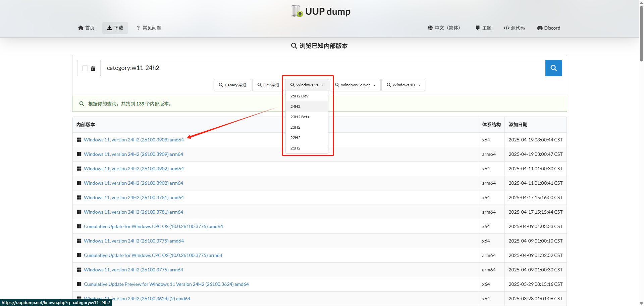Click the download arrow icon in navigation
The width and height of the screenshot is (644, 306).
(109, 28)
